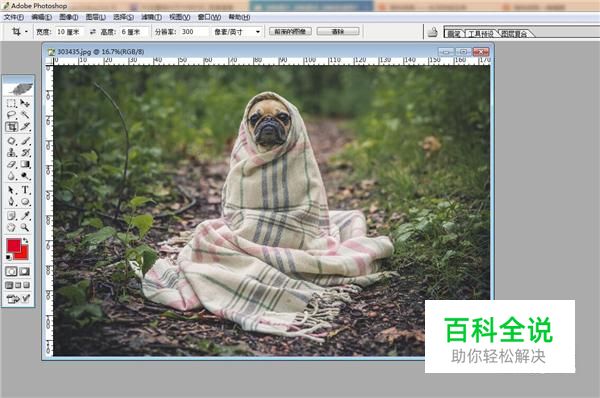Open the 图像 (Image) menu

click(x=68, y=17)
